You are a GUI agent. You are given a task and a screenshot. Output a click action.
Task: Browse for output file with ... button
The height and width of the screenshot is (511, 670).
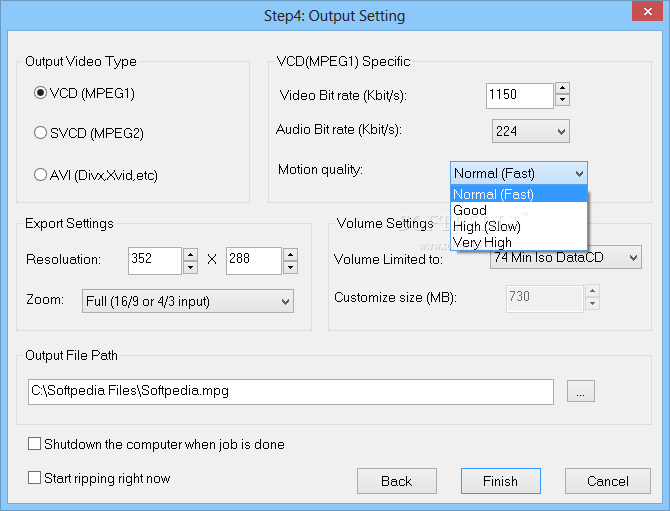coord(581,391)
